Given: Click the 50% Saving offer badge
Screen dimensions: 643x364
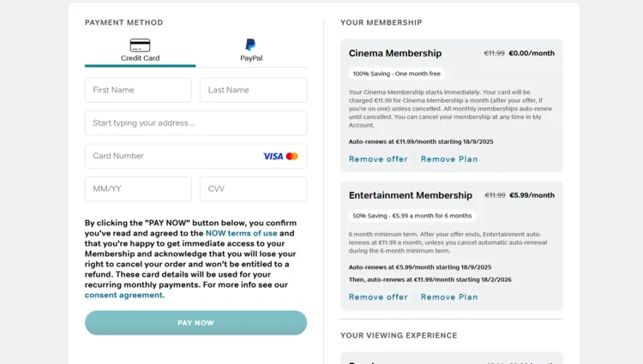Looking at the screenshot, I should (412, 216).
